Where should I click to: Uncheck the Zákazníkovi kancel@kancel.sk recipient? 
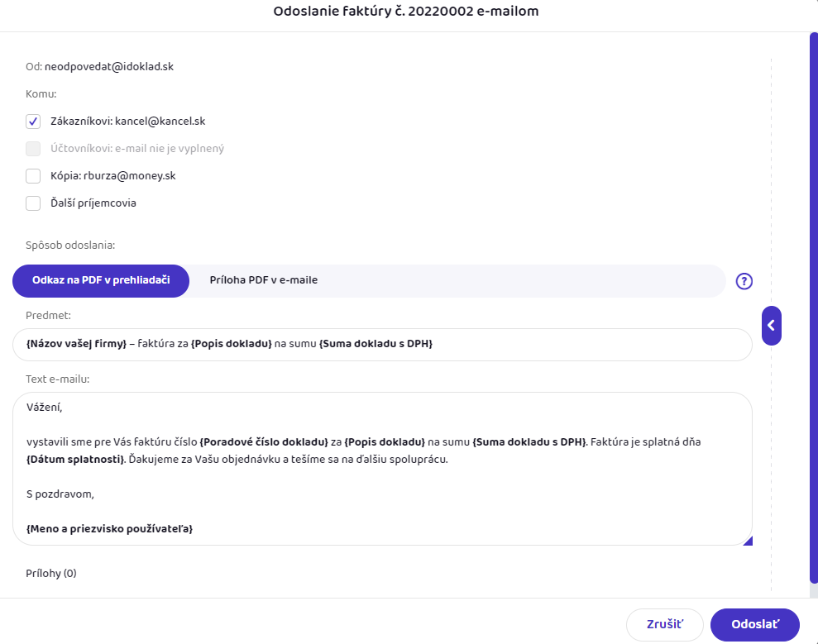click(33, 122)
